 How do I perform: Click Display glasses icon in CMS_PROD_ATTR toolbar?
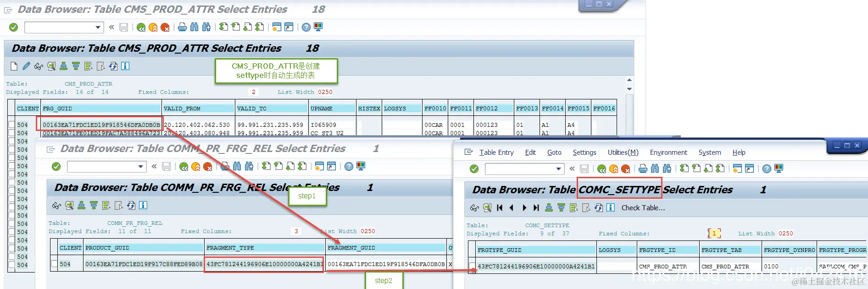click(x=39, y=66)
